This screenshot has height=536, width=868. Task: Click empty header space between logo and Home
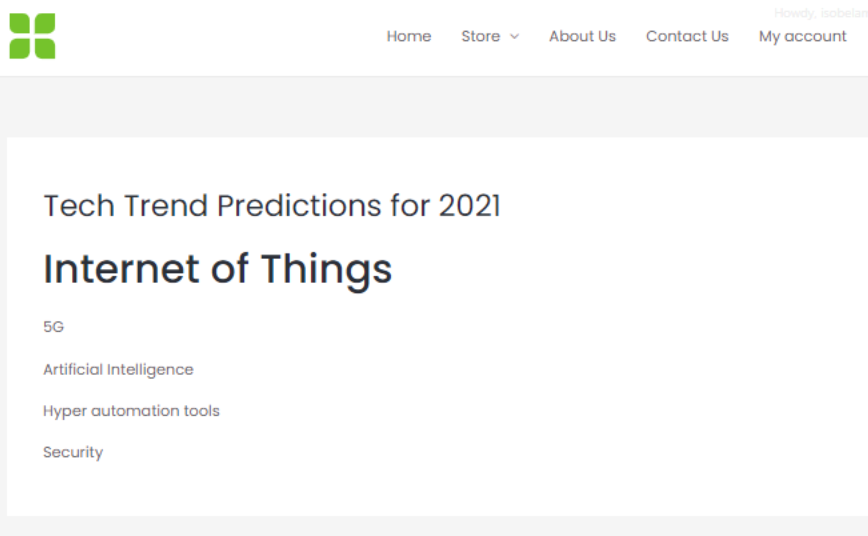pos(221,37)
